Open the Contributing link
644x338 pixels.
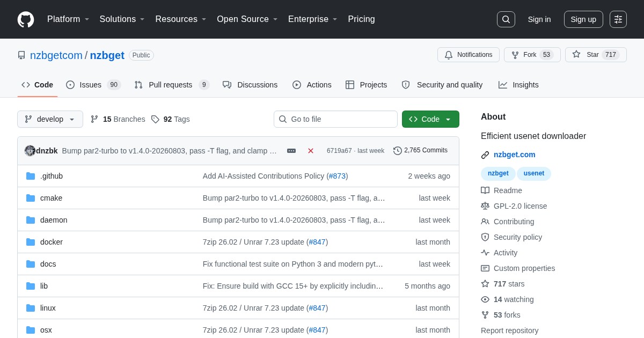508,222
